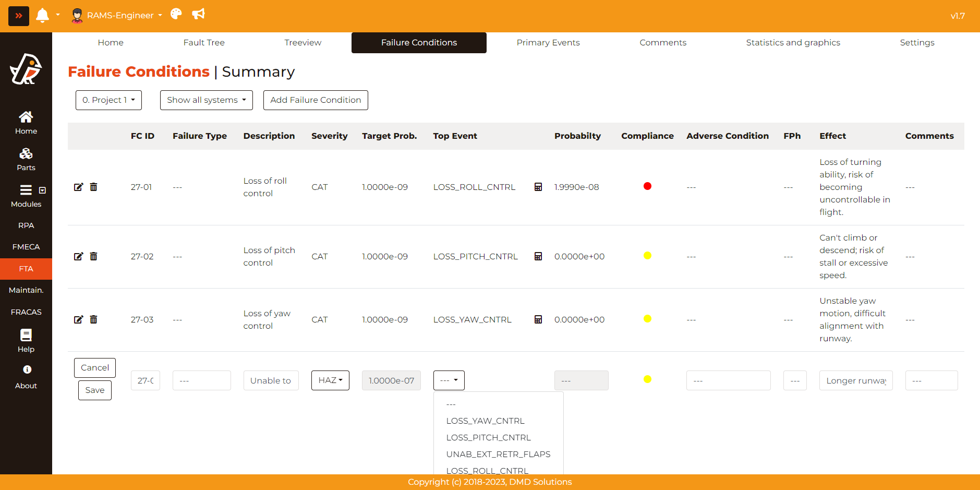The height and width of the screenshot is (490, 980).
Task: Edit failure condition 27-01
Action: [x=78, y=187]
